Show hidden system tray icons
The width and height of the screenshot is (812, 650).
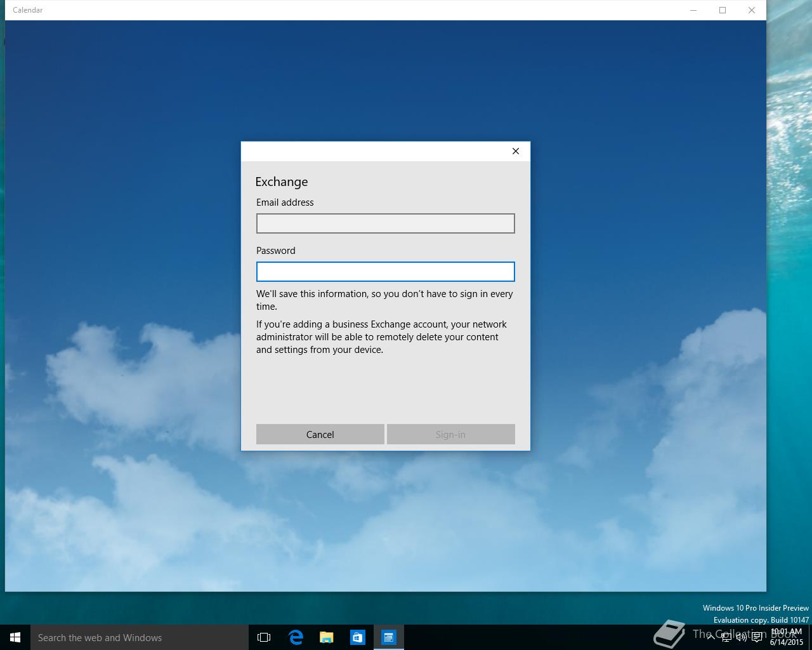pos(710,637)
